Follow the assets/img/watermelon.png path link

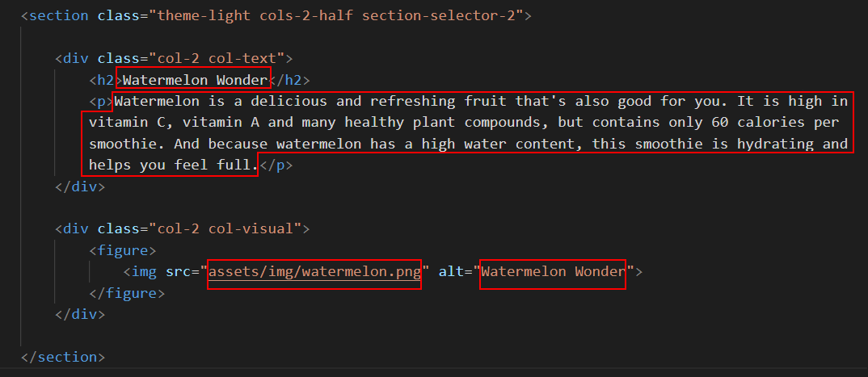tap(314, 271)
